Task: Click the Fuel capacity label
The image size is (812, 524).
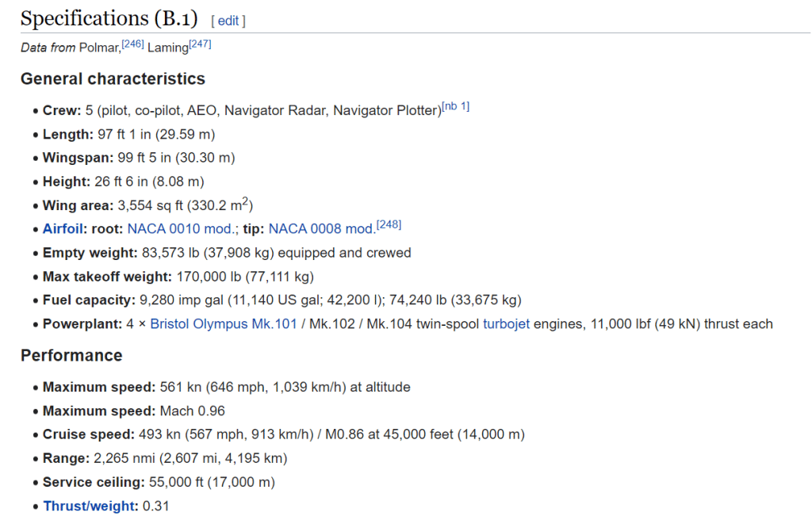Action: tap(89, 300)
